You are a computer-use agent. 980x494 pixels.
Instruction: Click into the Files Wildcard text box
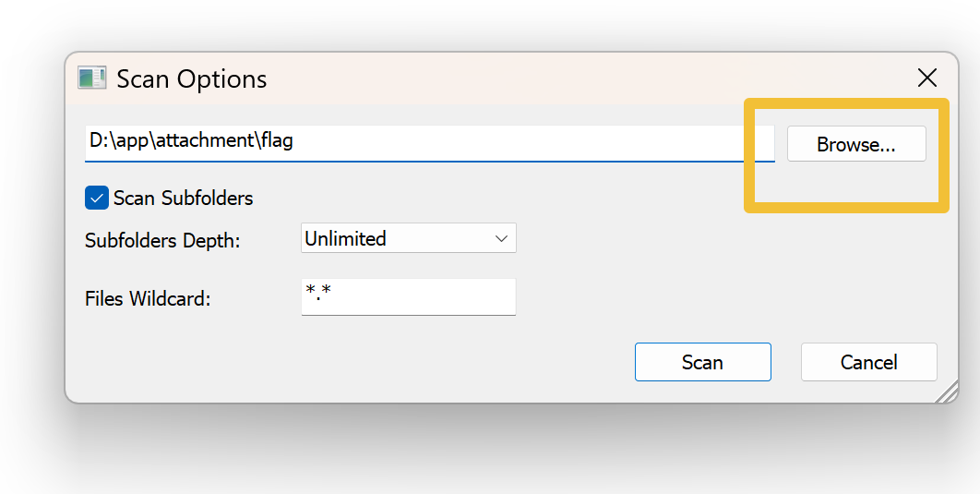pos(408,296)
